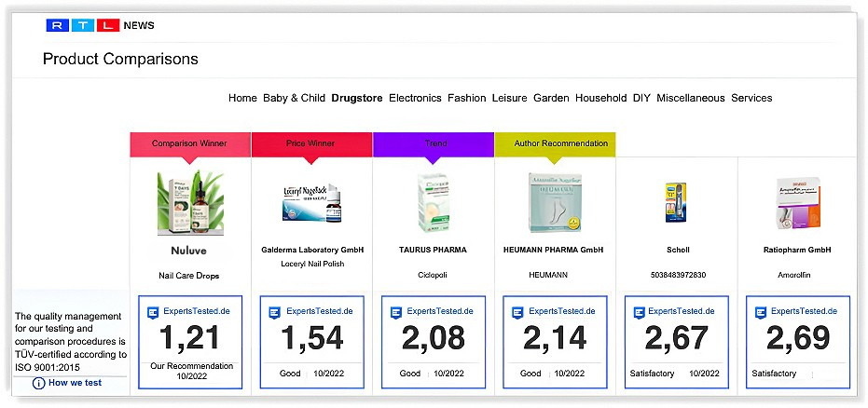
Task: Open the Home menu item
Action: pos(242,98)
